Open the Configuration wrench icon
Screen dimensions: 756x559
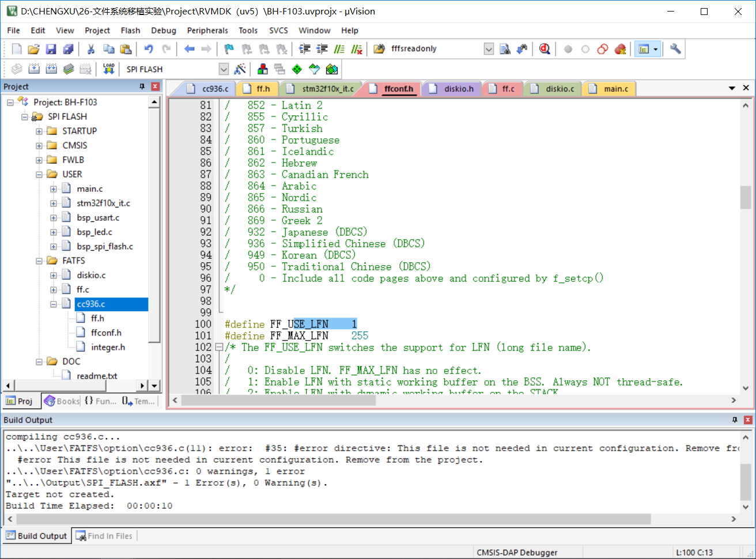675,49
